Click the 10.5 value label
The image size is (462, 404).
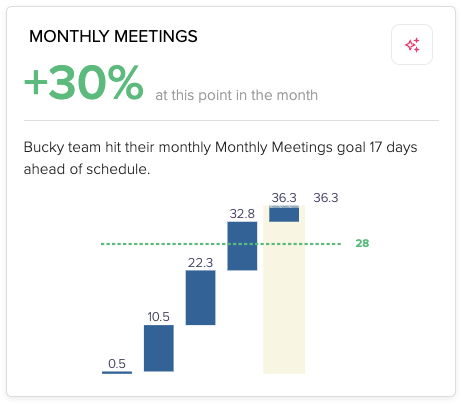click(x=159, y=317)
